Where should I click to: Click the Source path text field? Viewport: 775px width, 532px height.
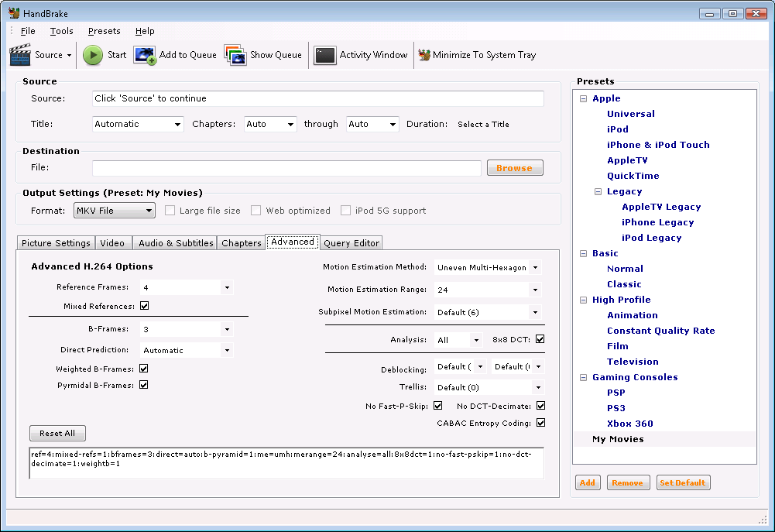tap(317, 98)
